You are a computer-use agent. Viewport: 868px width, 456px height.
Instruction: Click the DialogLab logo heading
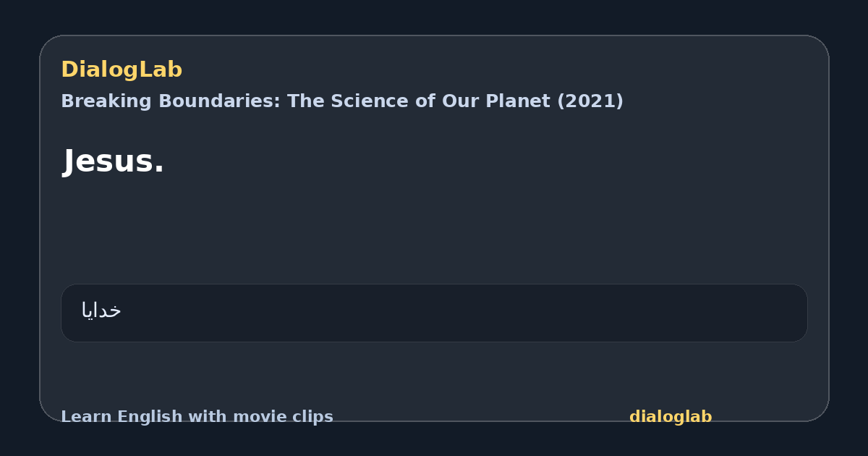click(x=122, y=70)
